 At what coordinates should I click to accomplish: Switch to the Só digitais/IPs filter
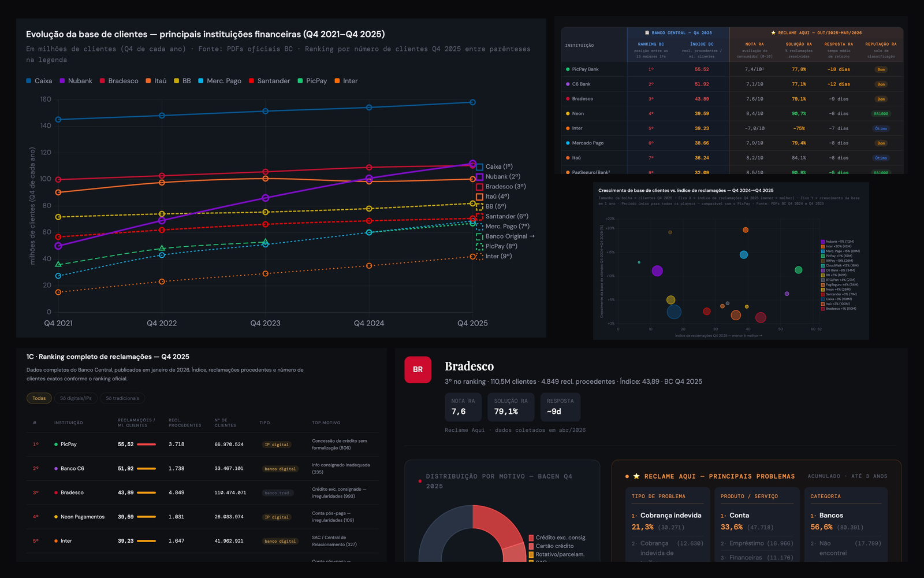76,398
